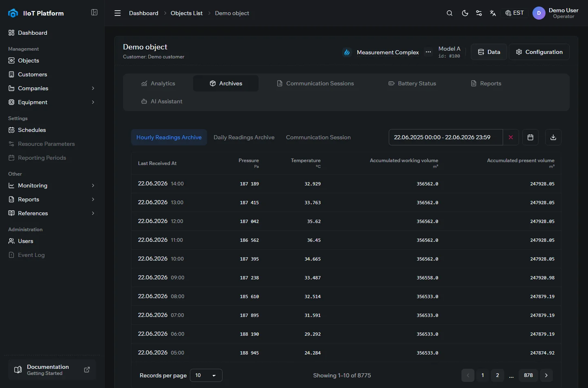Viewport: 588px width, 388px height.
Task: Click the Monitoring chart icon in sidebar
Action: click(x=11, y=185)
